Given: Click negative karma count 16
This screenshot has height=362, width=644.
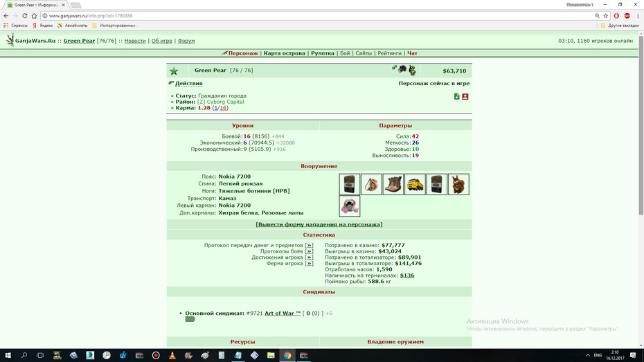Looking at the screenshot, I should tap(223, 108).
